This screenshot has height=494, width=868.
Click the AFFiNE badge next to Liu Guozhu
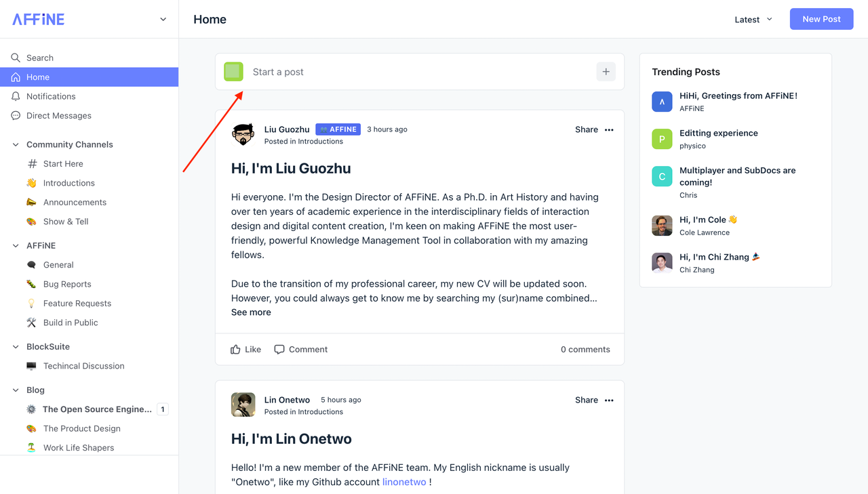point(338,129)
